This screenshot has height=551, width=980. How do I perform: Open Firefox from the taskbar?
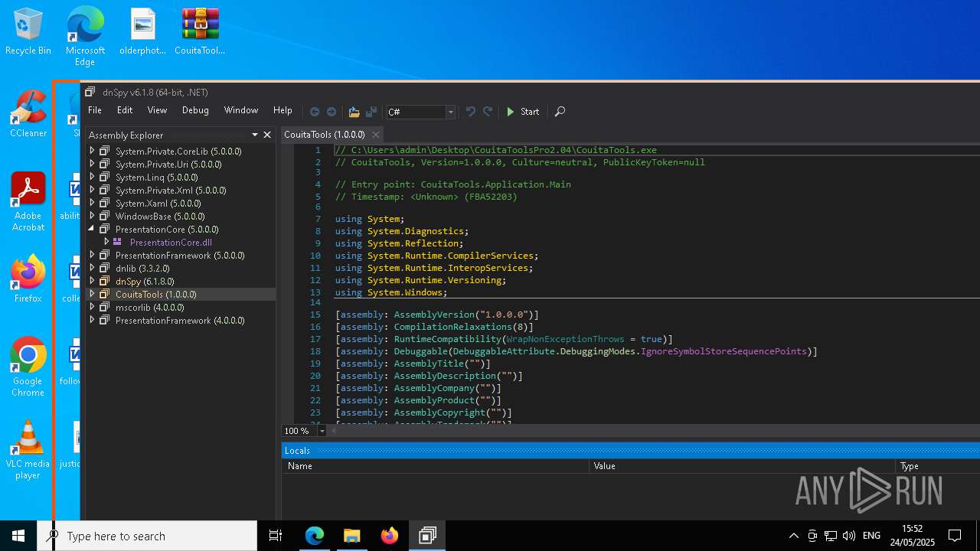[390, 536]
